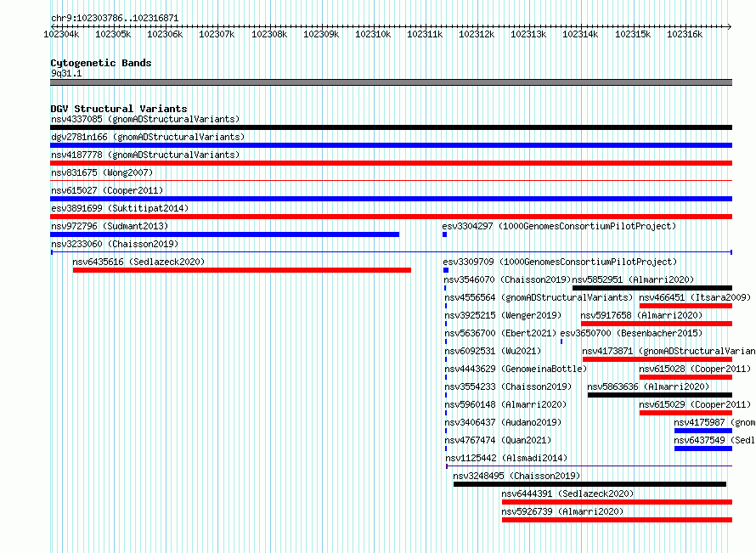Click the red bar of nsv4173871

click(x=657, y=359)
